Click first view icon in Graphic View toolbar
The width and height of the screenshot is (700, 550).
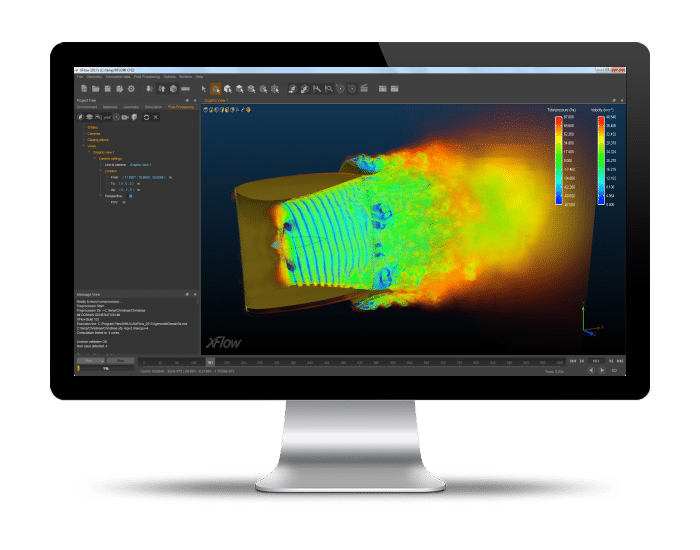point(206,109)
